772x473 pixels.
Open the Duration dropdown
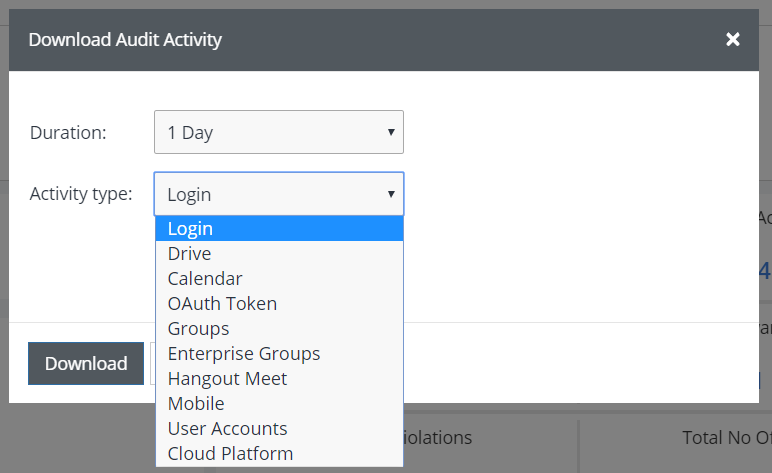point(278,132)
